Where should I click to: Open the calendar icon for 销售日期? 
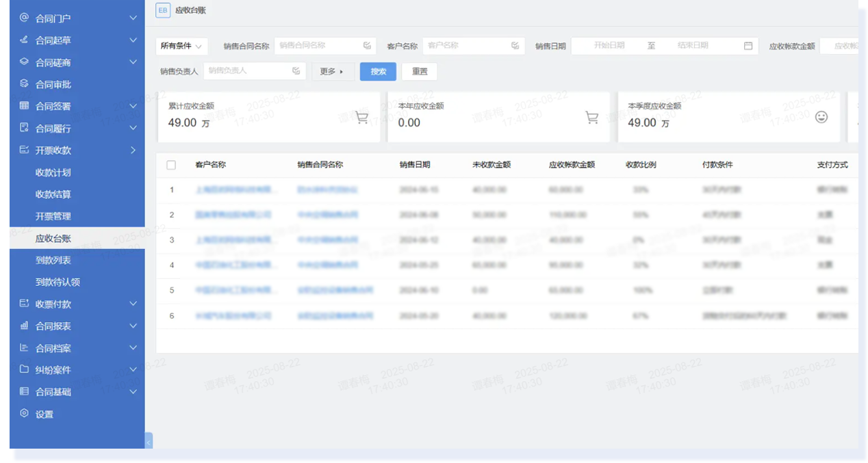coord(748,46)
